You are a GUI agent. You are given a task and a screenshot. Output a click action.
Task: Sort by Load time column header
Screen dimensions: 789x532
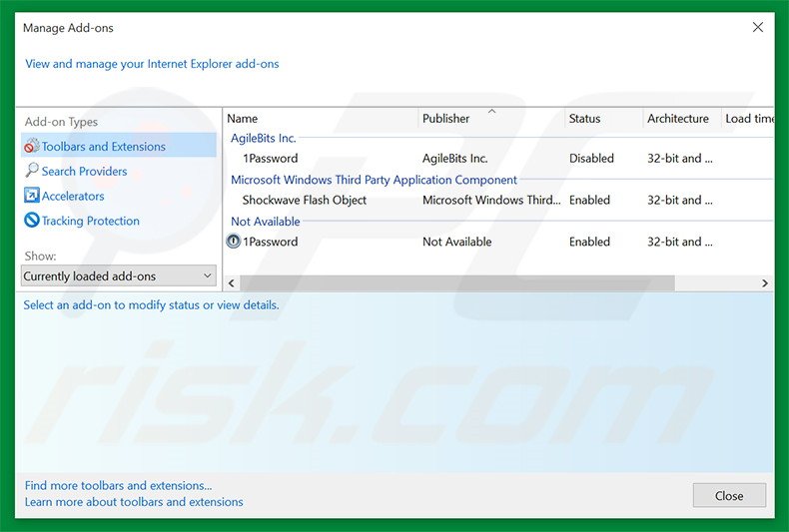pyautogui.click(x=748, y=119)
